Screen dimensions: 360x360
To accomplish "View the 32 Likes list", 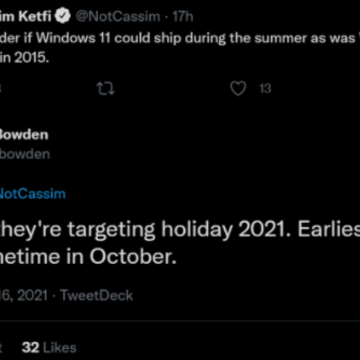I will click(49, 348).
